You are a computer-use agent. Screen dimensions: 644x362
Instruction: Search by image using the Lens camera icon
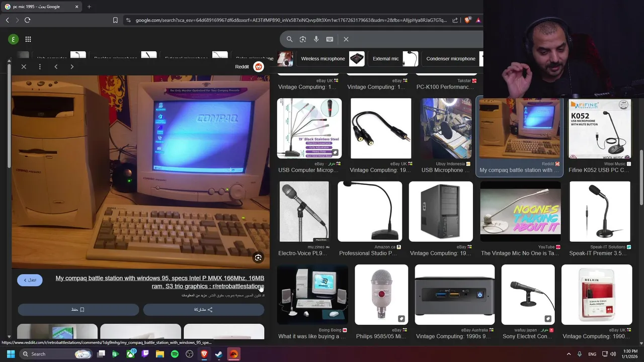(x=302, y=39)
